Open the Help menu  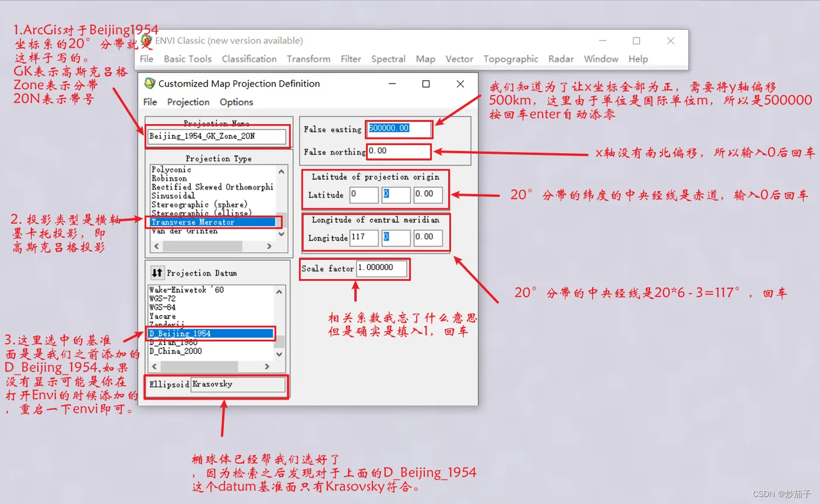click(638, 59)
